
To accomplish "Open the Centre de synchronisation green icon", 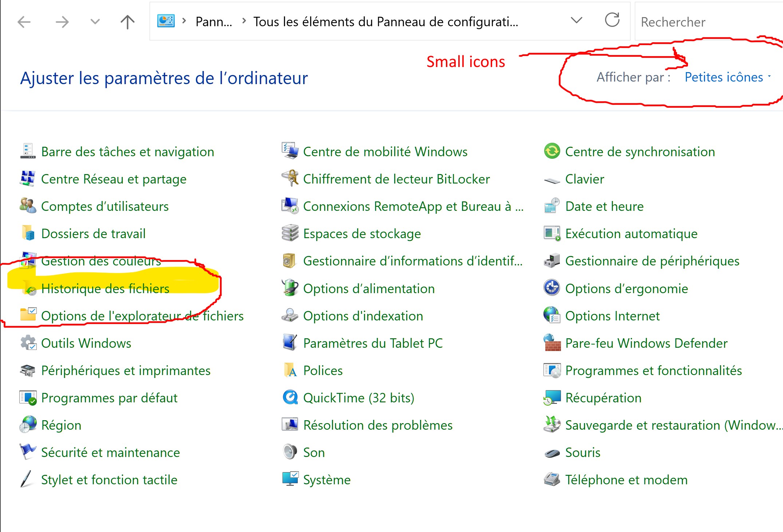I will coord(552,151).
